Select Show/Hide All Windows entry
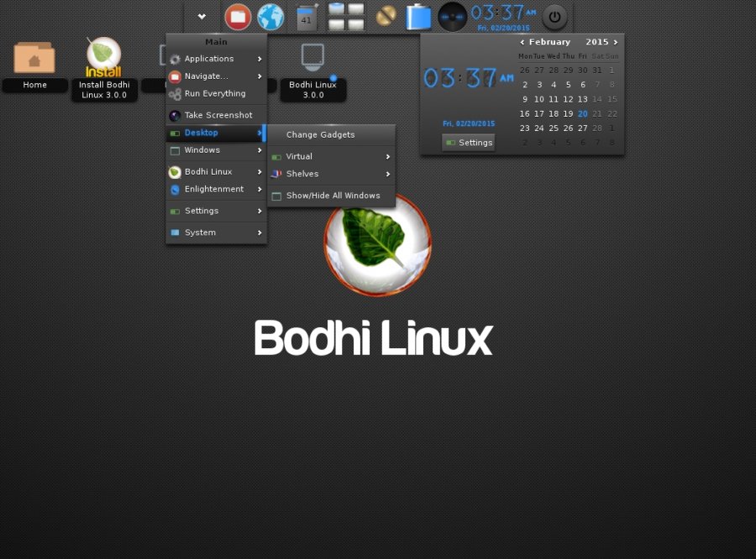 (x=331, y=196)
